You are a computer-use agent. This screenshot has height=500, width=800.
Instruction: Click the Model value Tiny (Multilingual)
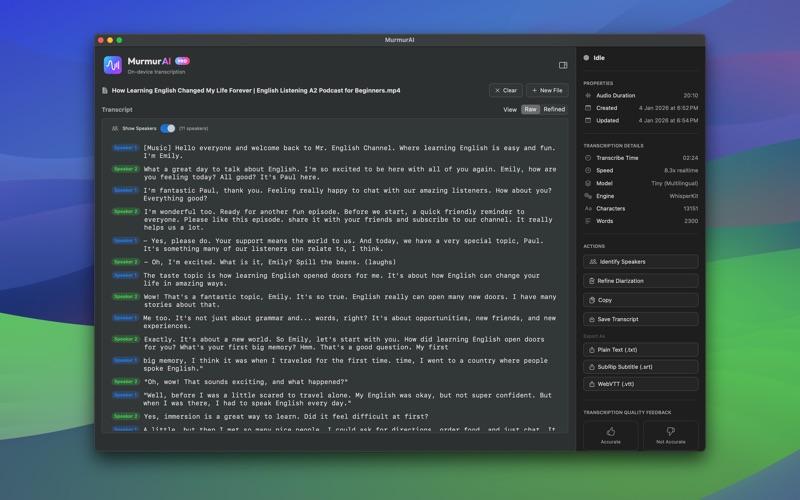point(674,183)
